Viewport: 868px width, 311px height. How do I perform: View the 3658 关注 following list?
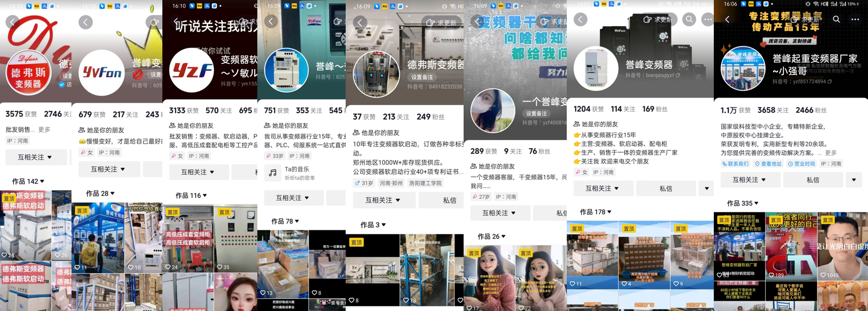click(773, 110)
